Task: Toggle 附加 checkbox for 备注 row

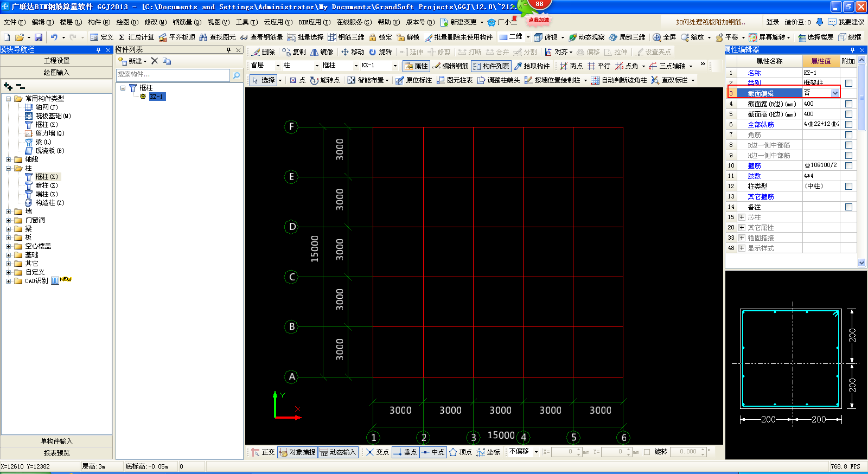Action: point(848,207)
